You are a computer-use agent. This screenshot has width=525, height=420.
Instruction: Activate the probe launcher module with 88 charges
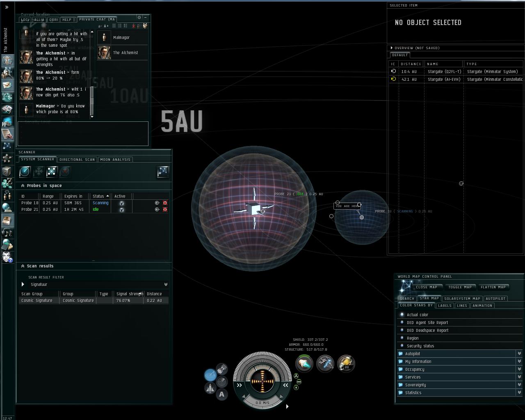[346, 363]
